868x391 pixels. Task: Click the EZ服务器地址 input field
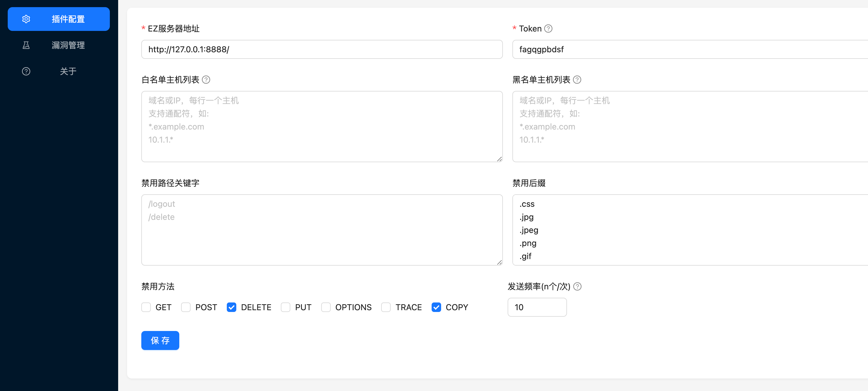[322, 50]
